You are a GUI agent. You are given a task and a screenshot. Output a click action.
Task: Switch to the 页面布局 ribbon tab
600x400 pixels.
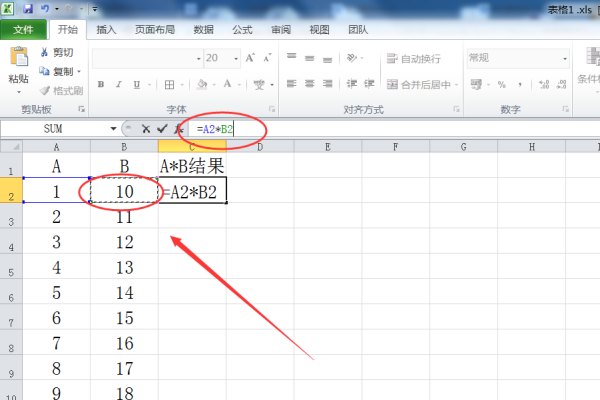(x=155, y=29)
